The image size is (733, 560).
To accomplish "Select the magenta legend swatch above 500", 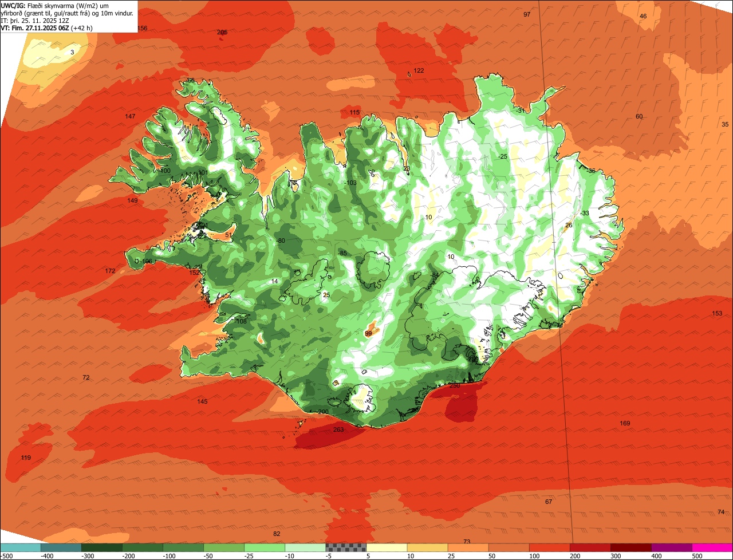I will click(x=712, y=547).
